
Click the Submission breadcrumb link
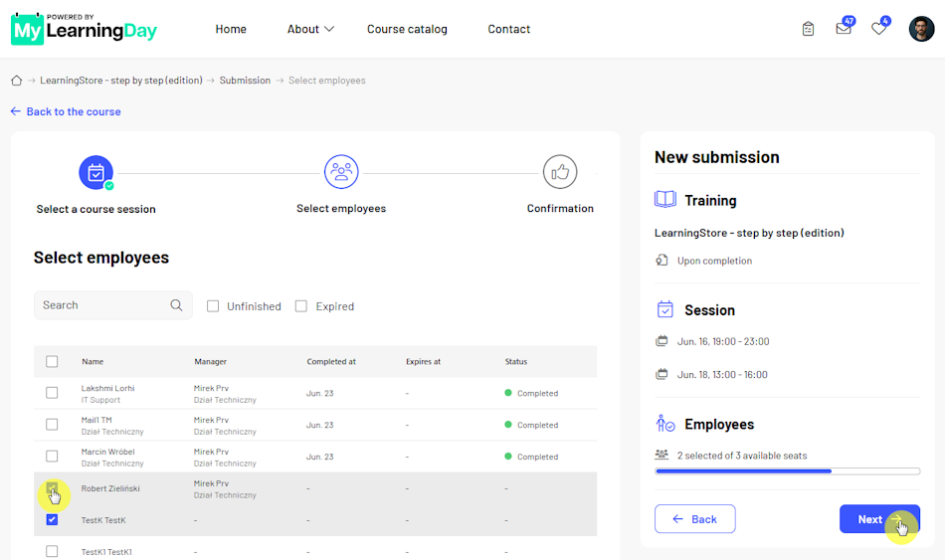[x=245, y=81]
